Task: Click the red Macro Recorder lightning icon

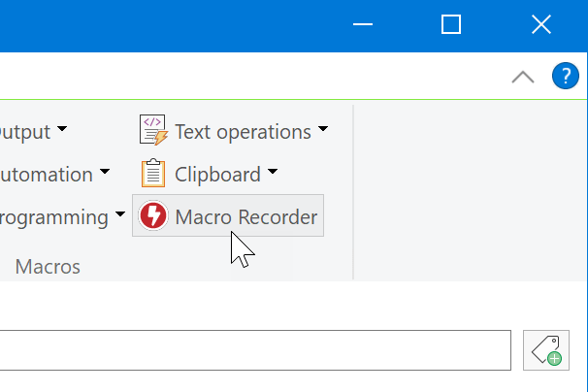Action: [153, 216]
